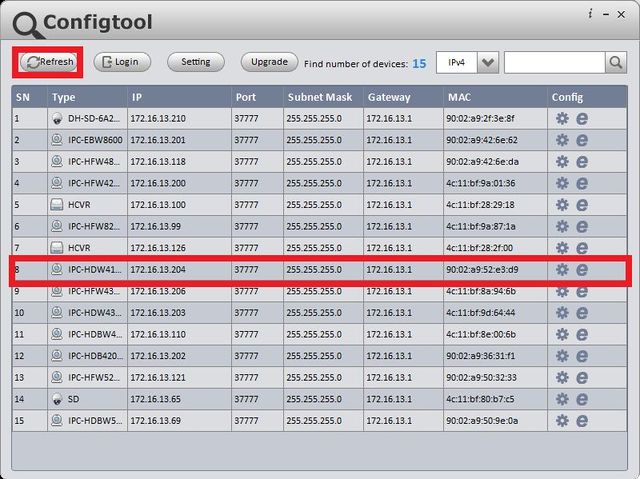Open gear config for 172.16.13.121
Image resolution: width=640 pixels, height=479 pixels.
tap(562, 378)
